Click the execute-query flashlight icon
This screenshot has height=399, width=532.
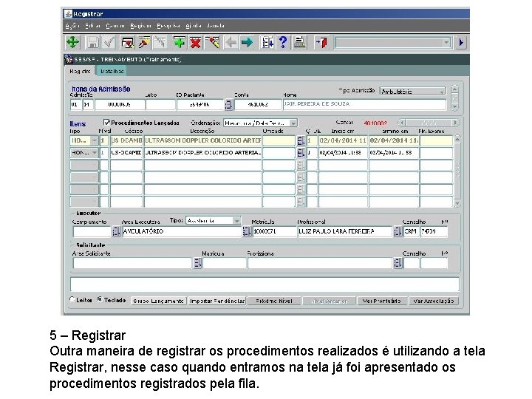[144, 43]
